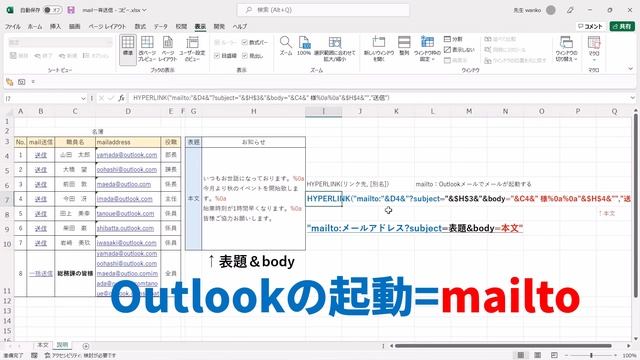Open a new window with 新しいウィンドウを開く
640x360 pixels.
pos(379,49)
